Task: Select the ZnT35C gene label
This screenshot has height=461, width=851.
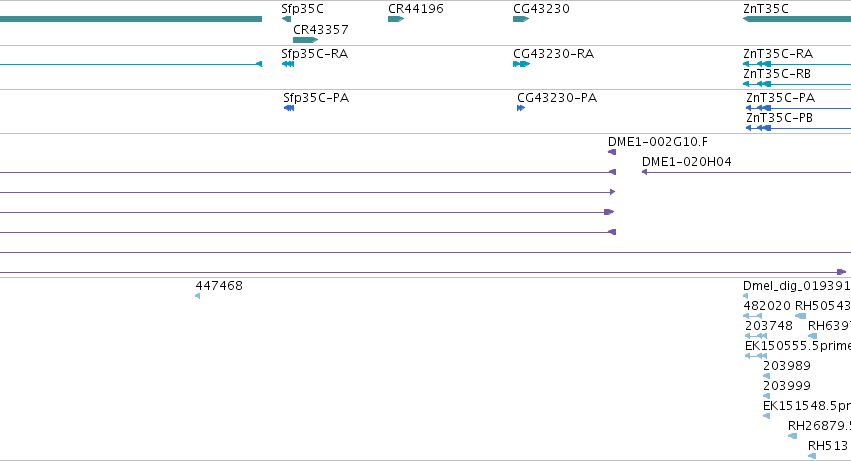Action: tap(766, 9)
